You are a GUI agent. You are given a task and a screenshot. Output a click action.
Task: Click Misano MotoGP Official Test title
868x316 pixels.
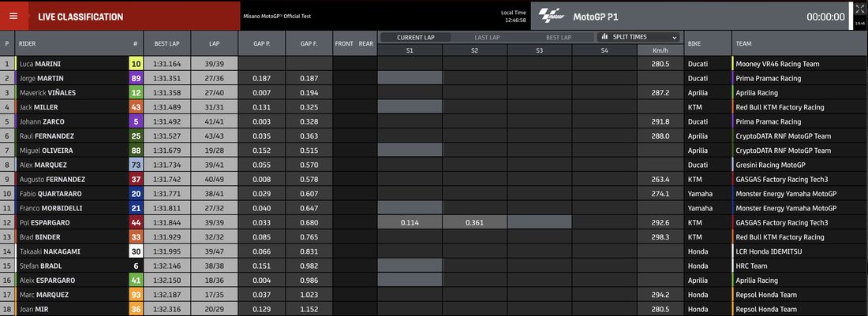click(277, 16)
